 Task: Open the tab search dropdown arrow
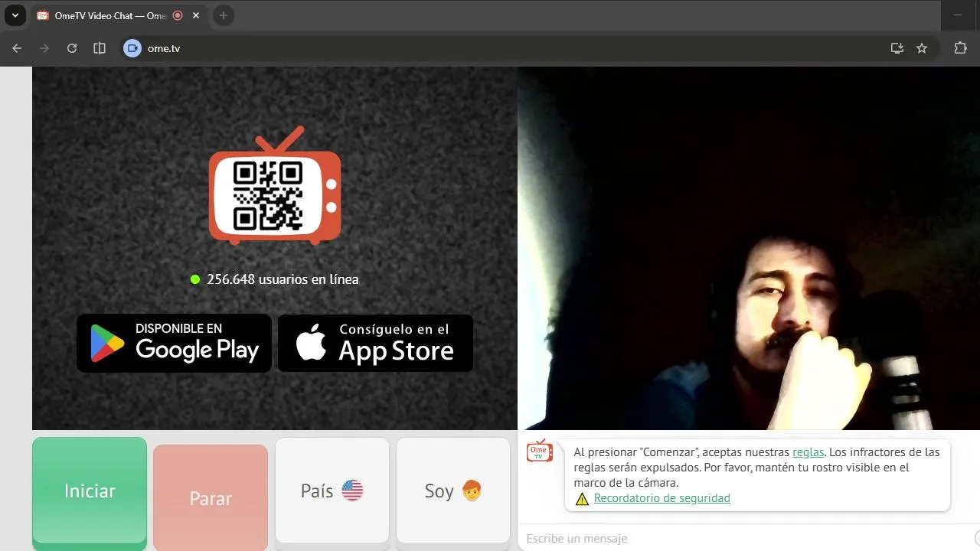(15, 15)
